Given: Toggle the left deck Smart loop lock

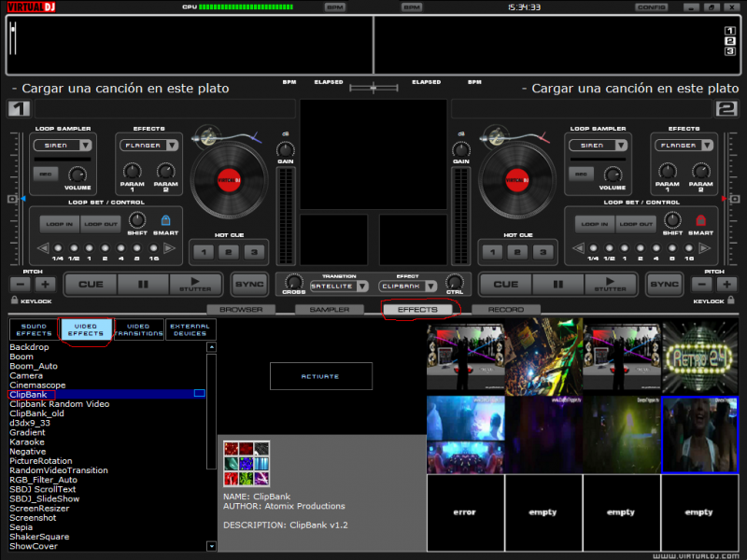Looking at the screenshot, I should [165, 221].
